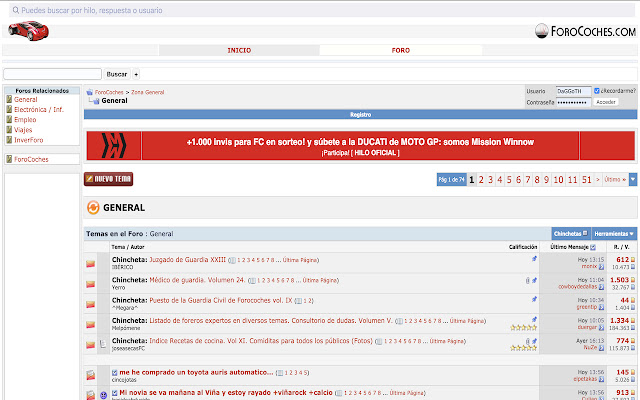Open the page navigation dropdown arrow
Viewport: 640px width, 400px height.
pyautogui.click(x=633, y=179)
